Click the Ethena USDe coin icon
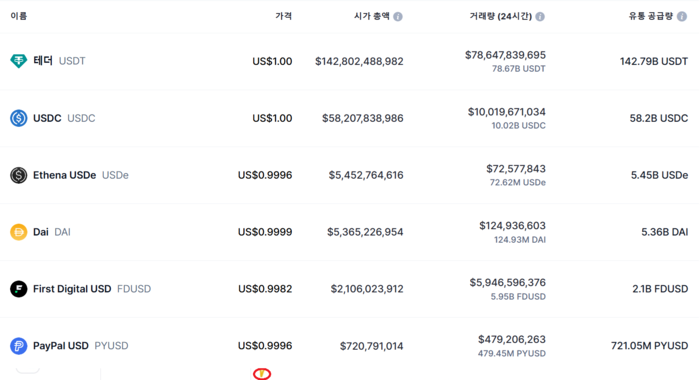 (x=18, y=175)
